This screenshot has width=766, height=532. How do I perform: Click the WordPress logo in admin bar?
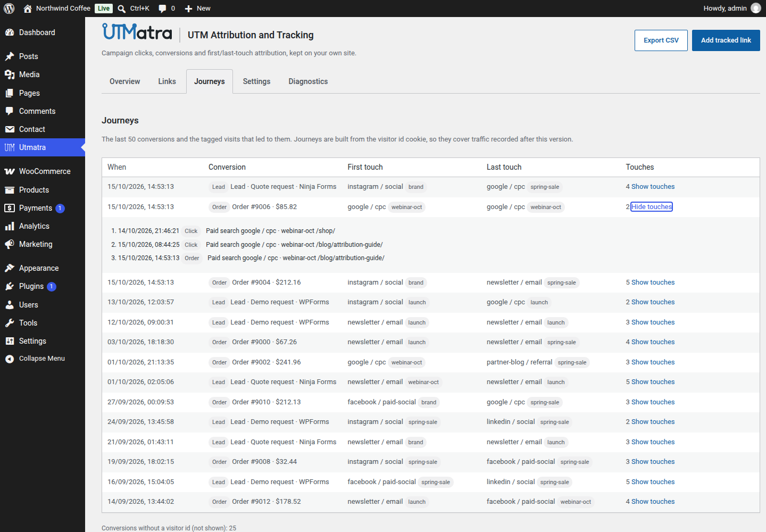pos(9,9)
